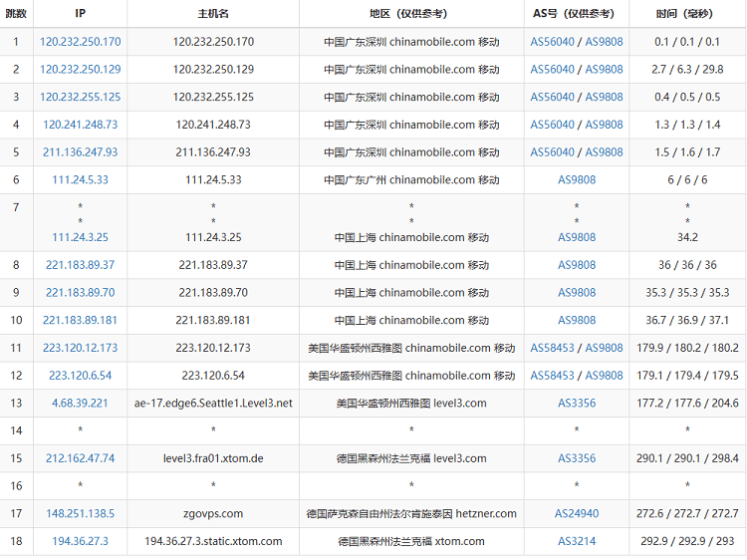Open IP link 211.136.247.93
This screenshot has height=560, width=747.
tap(80, 152)
